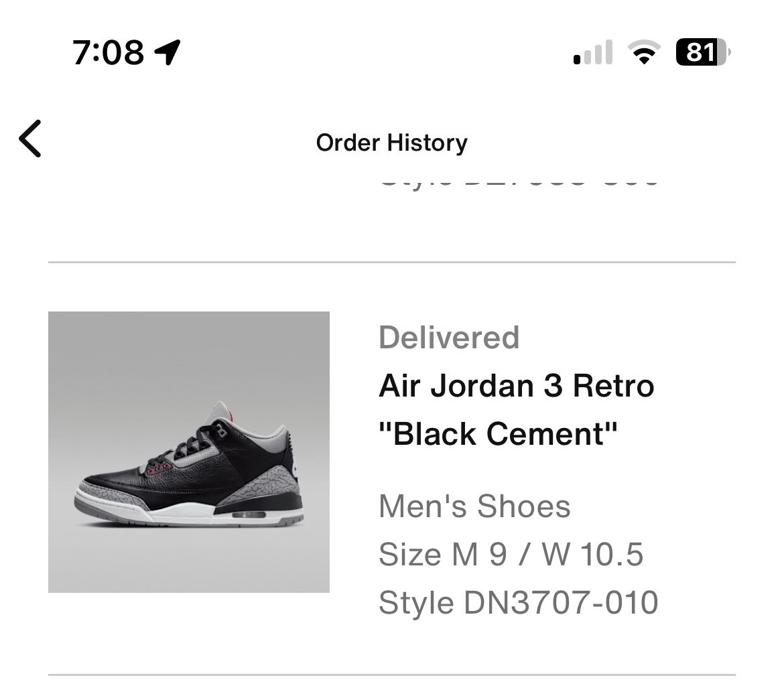Tap the shoe image for the Black Cement order

pyautogui.click(x=190, y=452)
